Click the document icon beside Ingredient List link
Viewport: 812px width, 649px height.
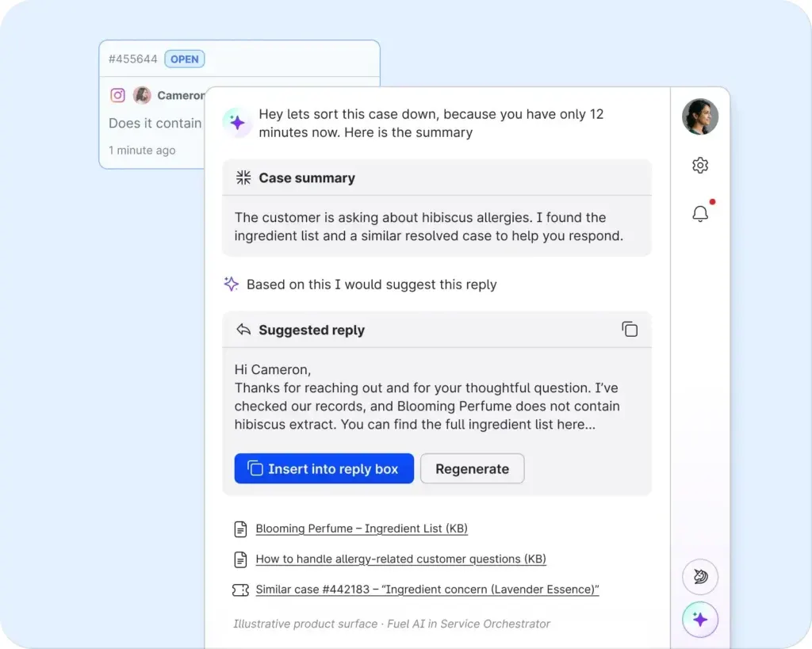click(x=240, y=529)
